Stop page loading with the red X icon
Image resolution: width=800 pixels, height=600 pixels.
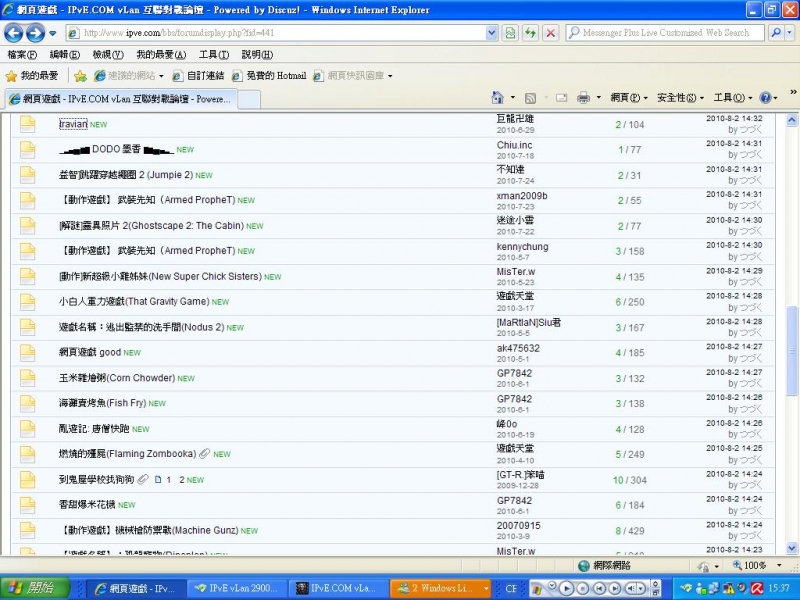(551, 32)
